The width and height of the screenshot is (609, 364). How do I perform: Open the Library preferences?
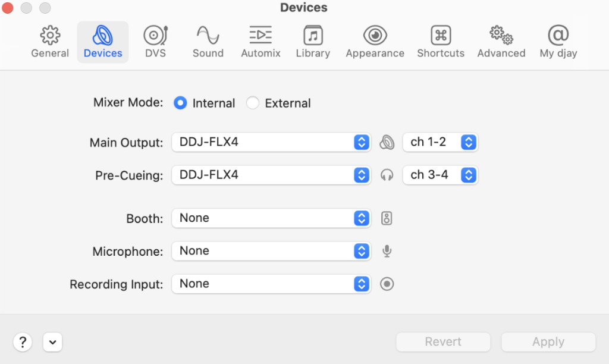(x=313, y=42)
